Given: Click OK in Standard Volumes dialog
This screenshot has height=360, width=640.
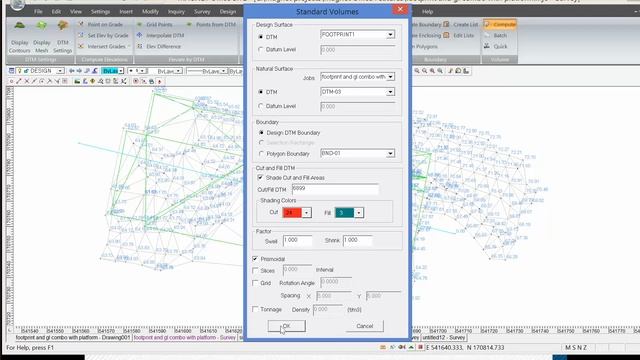Looking at the screenshot, I should [287, 326].
